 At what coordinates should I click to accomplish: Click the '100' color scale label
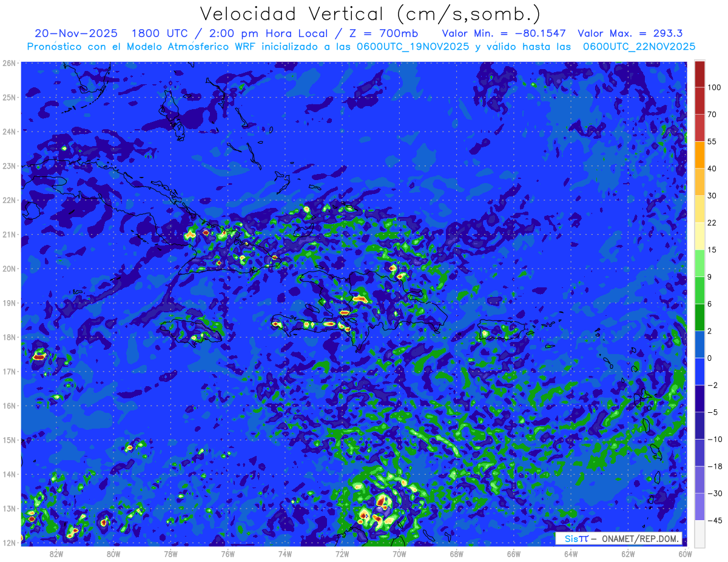714,87
